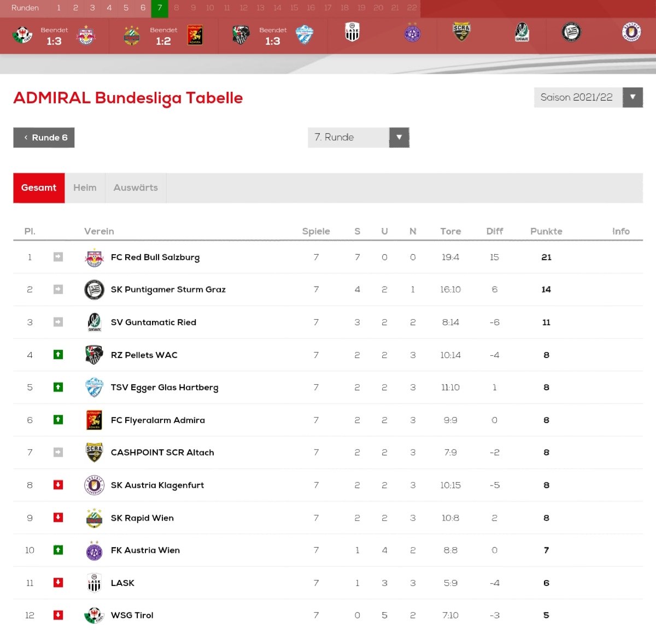
Task: Click the Red Bull Salzburg logo in the table row
Action: pos(94,257)
